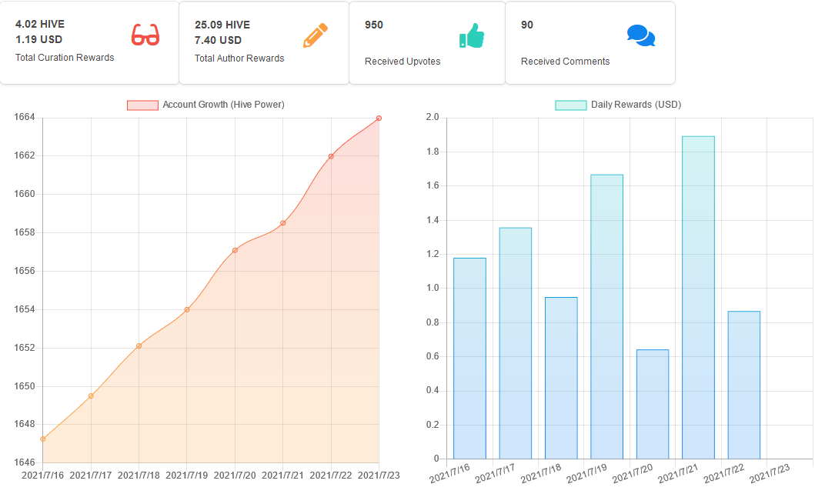Click the 2021/7/19 x-axis label on growth chart

pyautogui.click(x=186, y=476)
